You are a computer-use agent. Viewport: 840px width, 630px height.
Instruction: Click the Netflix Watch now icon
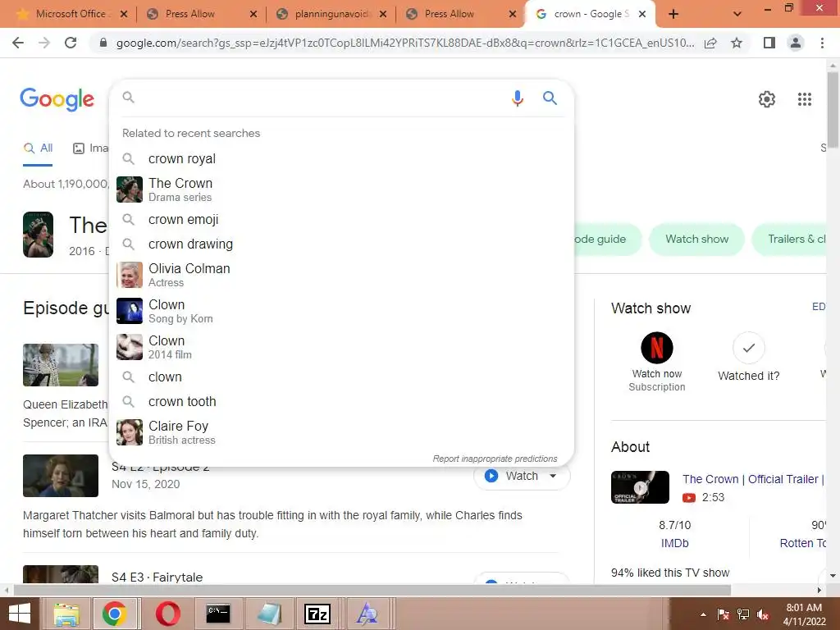tap(657, 348)
